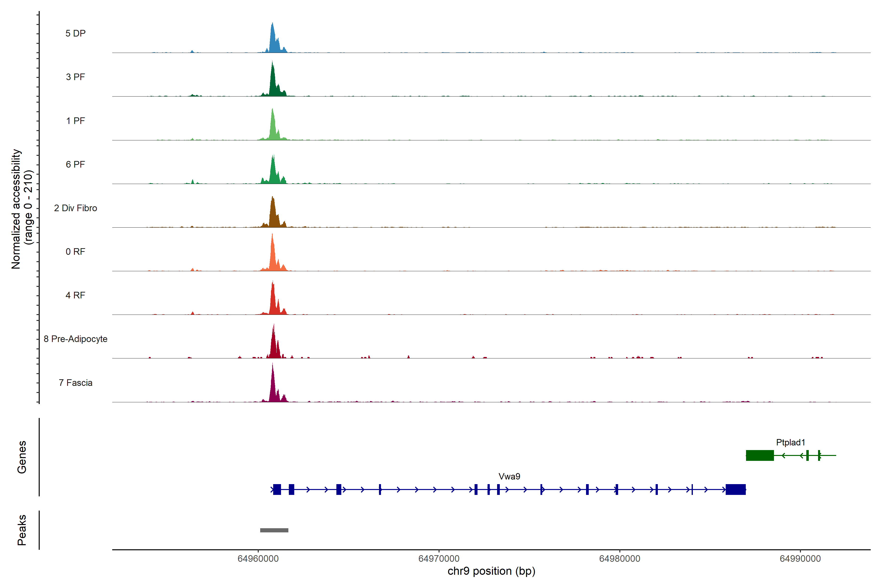
Task: Select the 8 Pre-Adipocyte label
Action: [75, 339]
